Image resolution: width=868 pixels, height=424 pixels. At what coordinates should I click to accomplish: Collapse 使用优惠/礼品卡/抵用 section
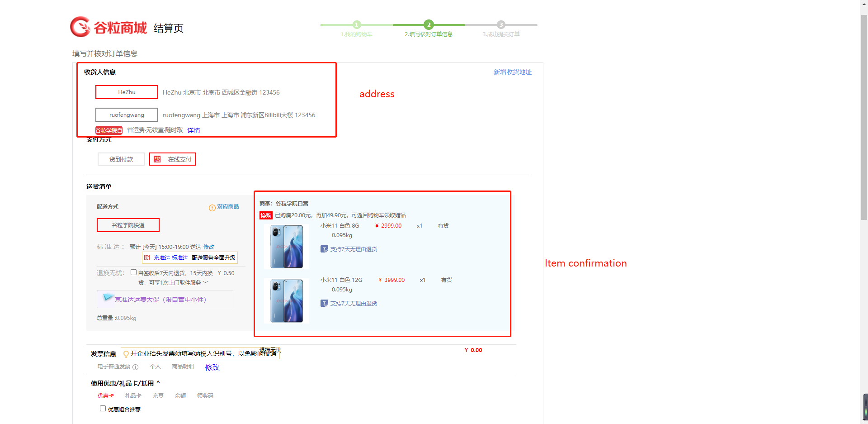click(158, 383)
